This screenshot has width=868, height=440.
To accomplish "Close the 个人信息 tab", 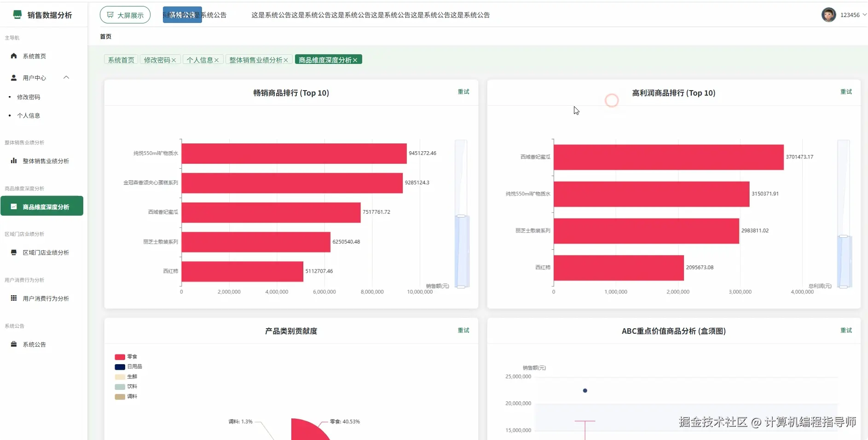I will 216,60.
